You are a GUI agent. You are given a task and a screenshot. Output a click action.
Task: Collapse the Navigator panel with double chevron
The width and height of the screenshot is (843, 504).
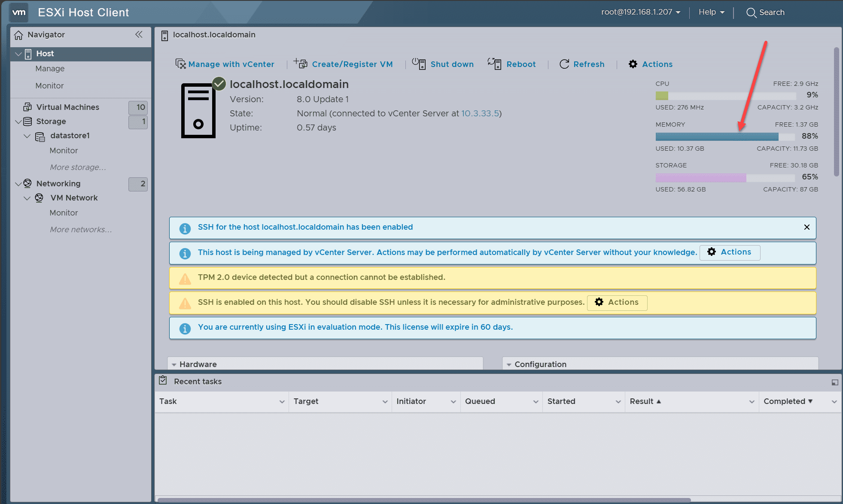coord(139,34)
